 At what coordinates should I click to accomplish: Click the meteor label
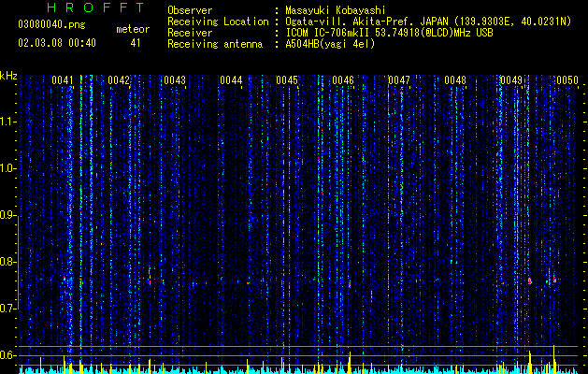click(133, 29)
